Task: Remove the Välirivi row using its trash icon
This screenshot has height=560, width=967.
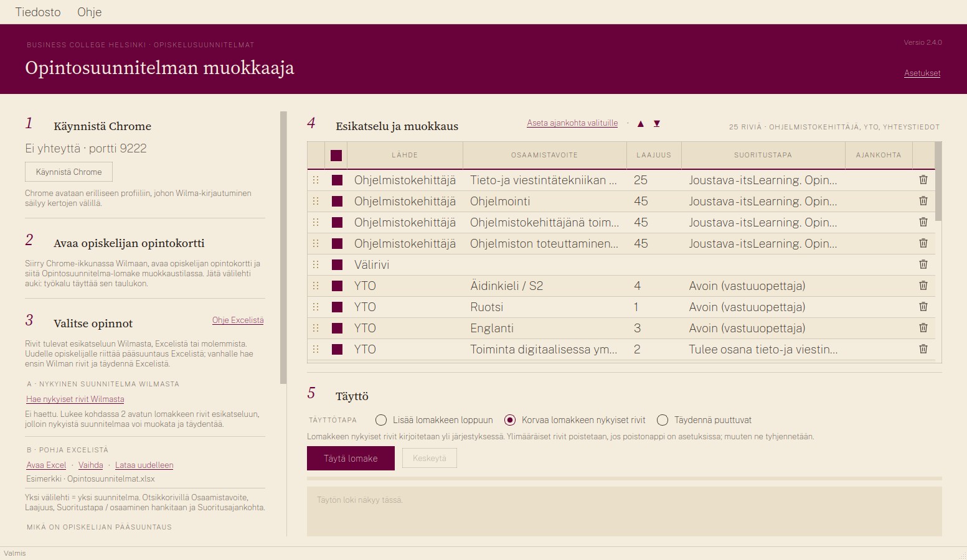Action: [923, 264]
